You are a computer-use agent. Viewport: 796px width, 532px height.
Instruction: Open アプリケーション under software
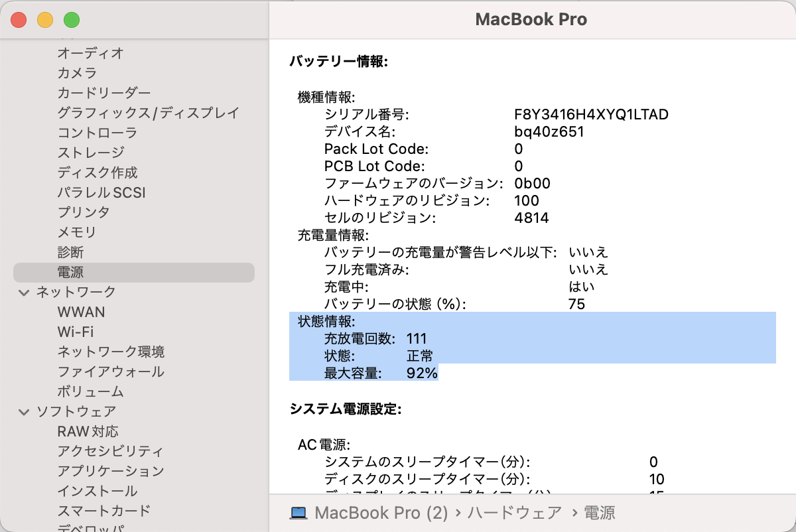111,471
